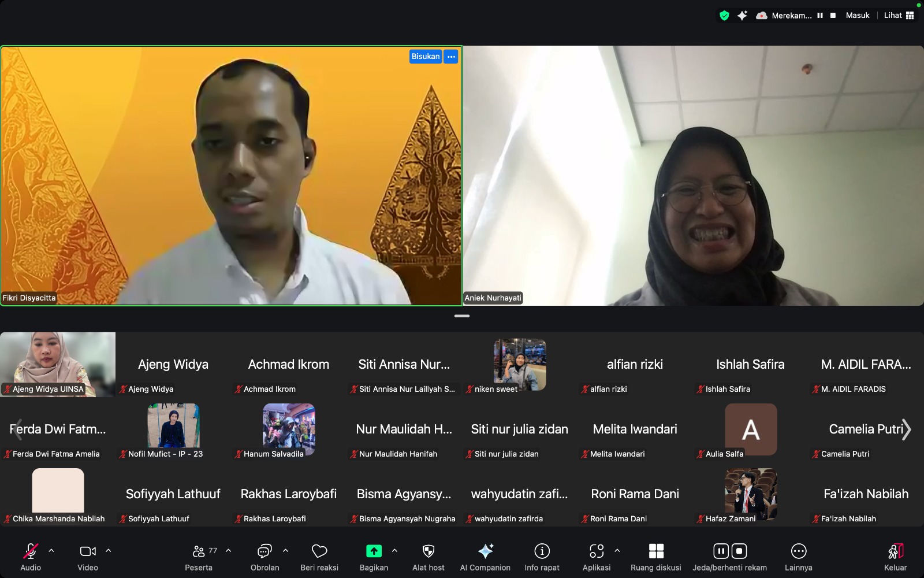This screenshot has width=924, height=578.
Task: Click the gallery resize divider handle
Action: click(462, 316)
